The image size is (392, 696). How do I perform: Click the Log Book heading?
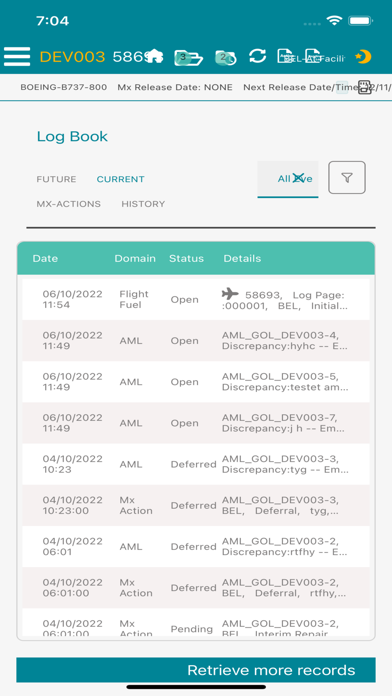tap(72, 136)
